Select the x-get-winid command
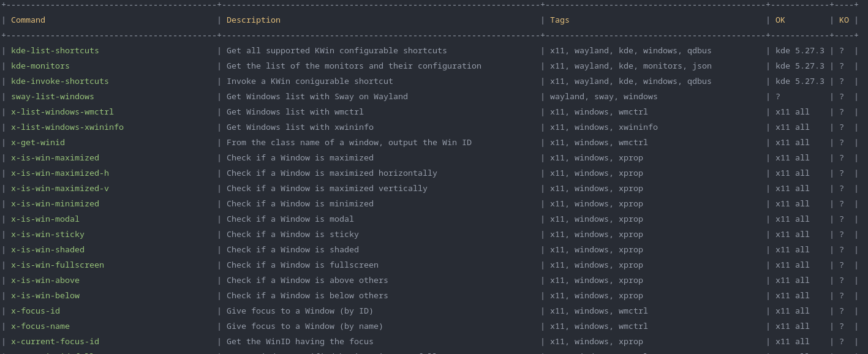This screenshot has width=868, height=354. point(38,143)
